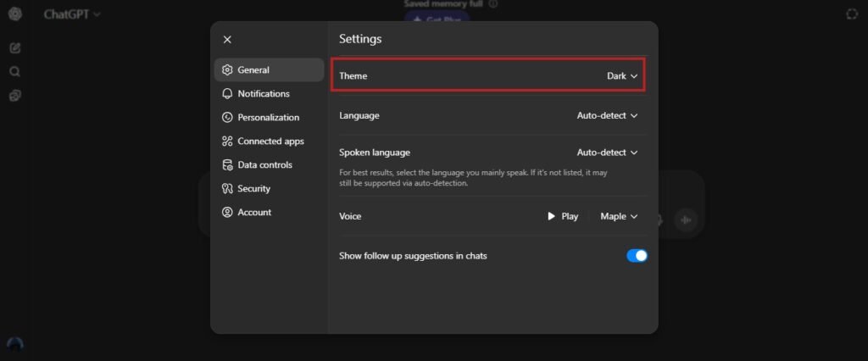This screenshot has width=868, height=361.
Task: Open the Notifications settings tab
Action: (269, 93)
